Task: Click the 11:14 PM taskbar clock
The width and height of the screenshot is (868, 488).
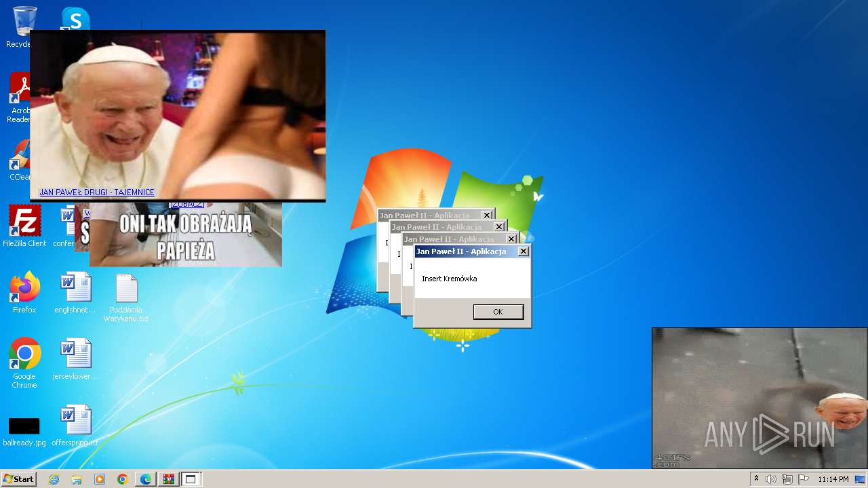Action: click(x=833, y=479)
